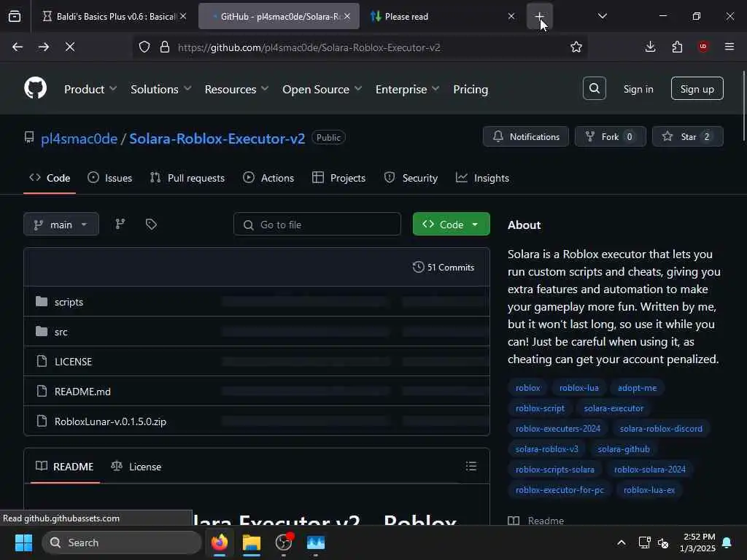Viewport: 747px width, 560px height.
Task: Open the extensions puzzle icon
Action: (x=677, y=47)
